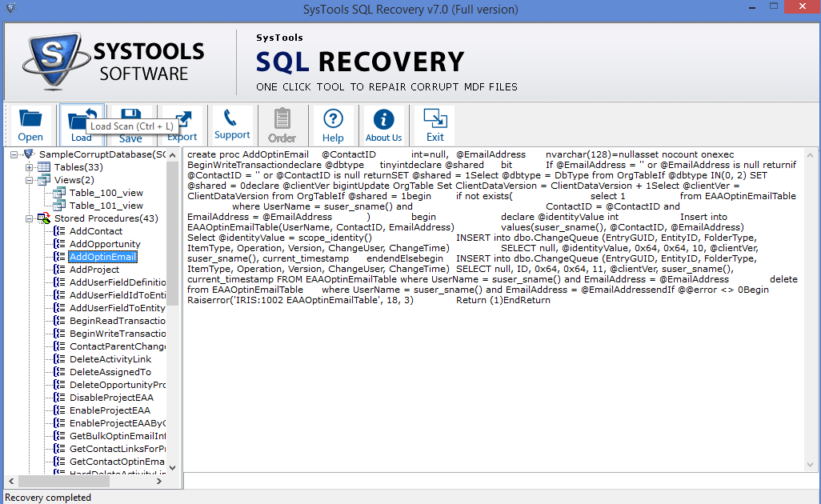Collapse the Views(2) node
This screenshot has width=821, height=504.
[30, 180]
